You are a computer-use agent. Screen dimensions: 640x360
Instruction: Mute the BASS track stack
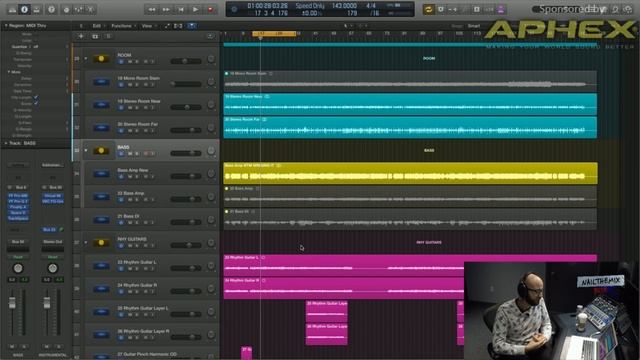(x=130, y=154)
